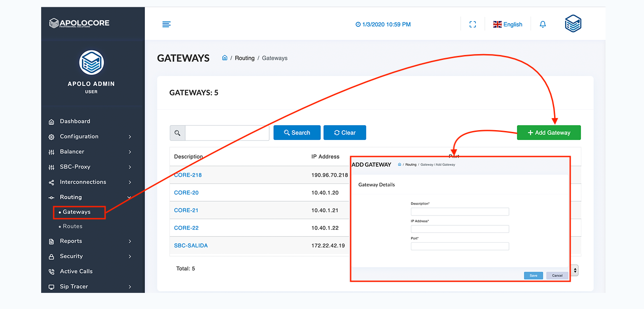The height and width of the screenshot is (309, 644).
Task: Click the hamburger menu icon in header
Action: [x=166, y=24]
